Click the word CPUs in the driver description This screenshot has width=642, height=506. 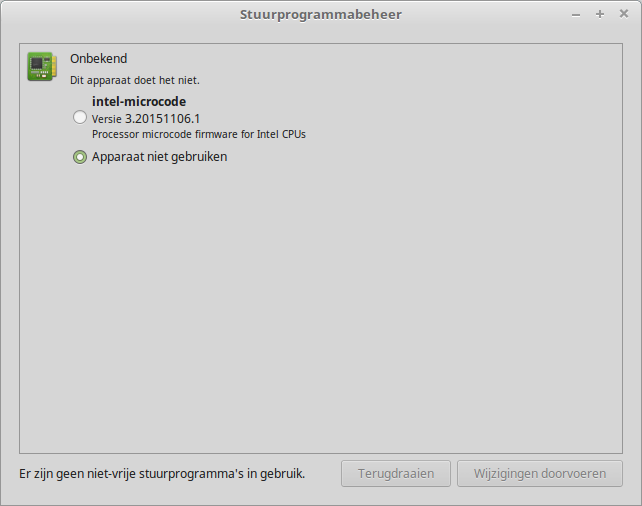pyautogui.click(x=294, y=134)
